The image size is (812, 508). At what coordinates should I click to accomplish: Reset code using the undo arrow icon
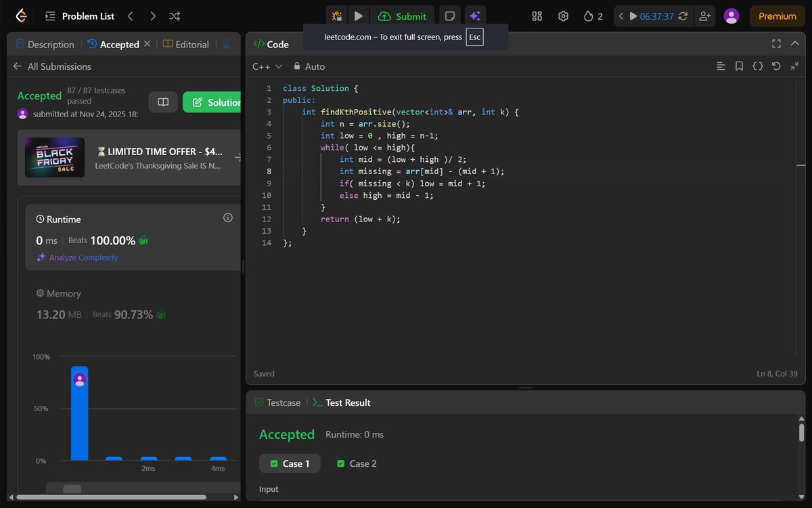pos(777,66)
